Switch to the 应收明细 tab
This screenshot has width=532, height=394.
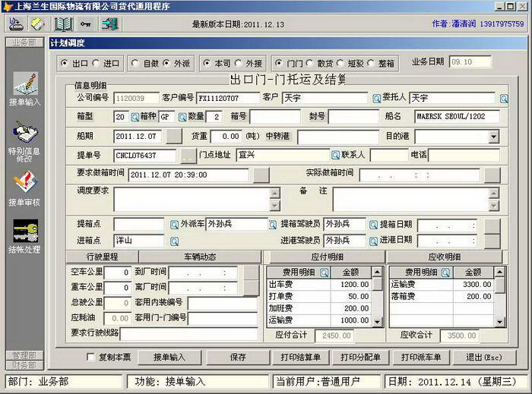click(445, 257)
